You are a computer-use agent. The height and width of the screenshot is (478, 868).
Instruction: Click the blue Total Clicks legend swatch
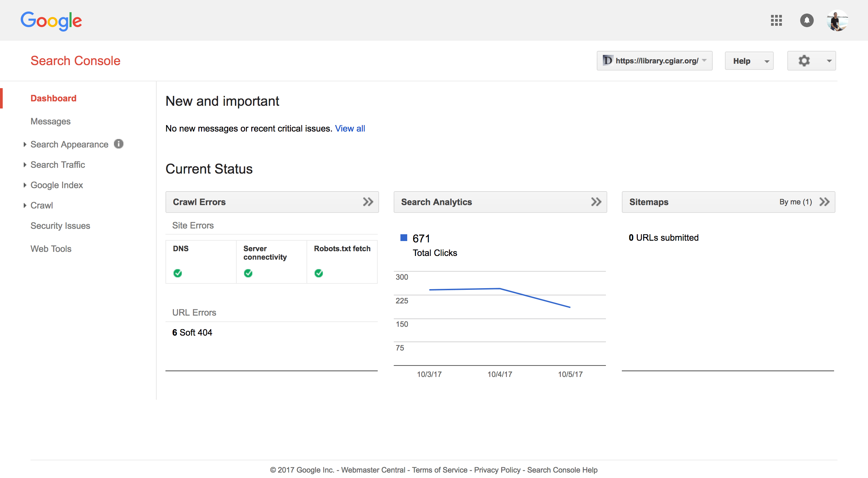click(403, 238)
